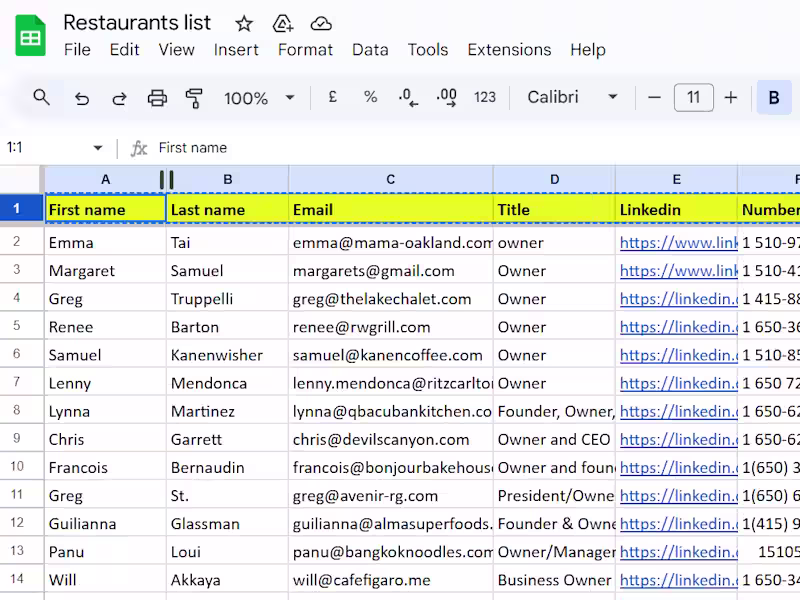800x600 pixels.
Task: Toggle Bold formatting button
Action: click(773, 97)
